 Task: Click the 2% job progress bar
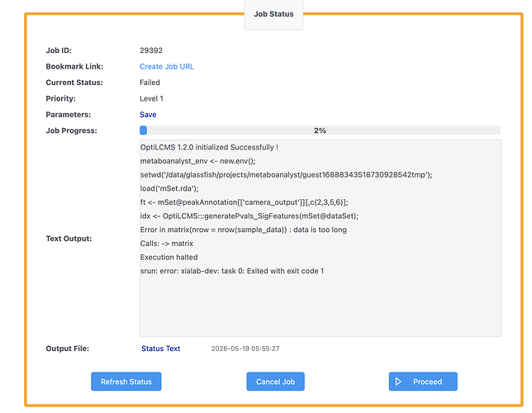click(320, 131)
